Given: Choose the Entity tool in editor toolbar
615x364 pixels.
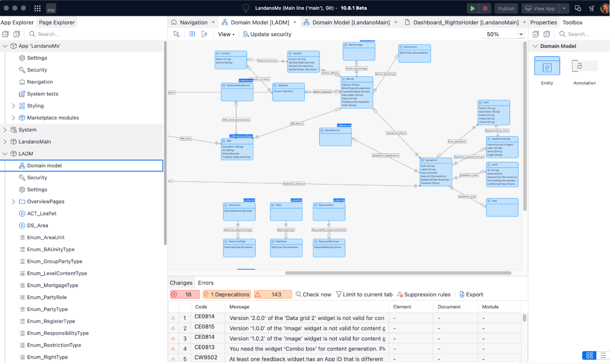Looking at the screenshot, I should (192, 34).
